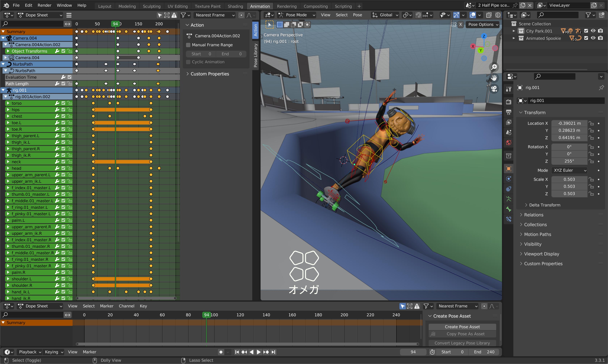Toggle the torso channel mute checkbox
This screenshot has width=608, height=364.
coord(63,103)
